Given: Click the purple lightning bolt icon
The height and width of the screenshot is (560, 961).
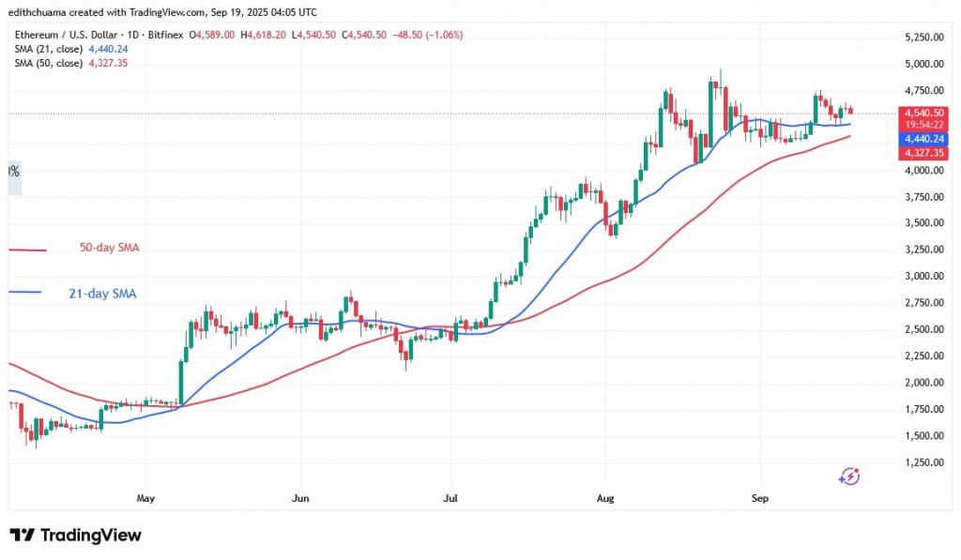Looking at the screenshot, I should (849, 477).
